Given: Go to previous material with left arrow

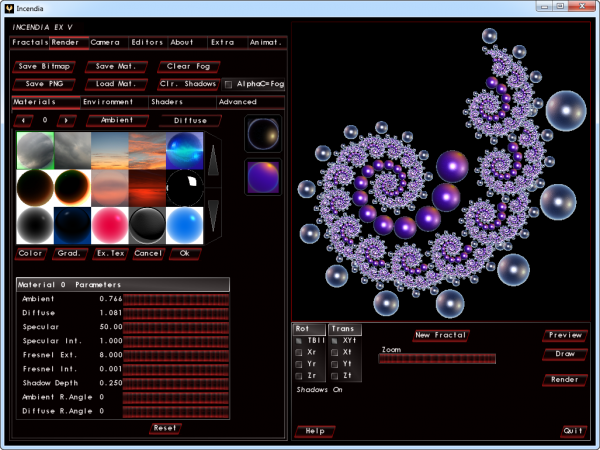Looking at the screenshot, I should (23, 121).
